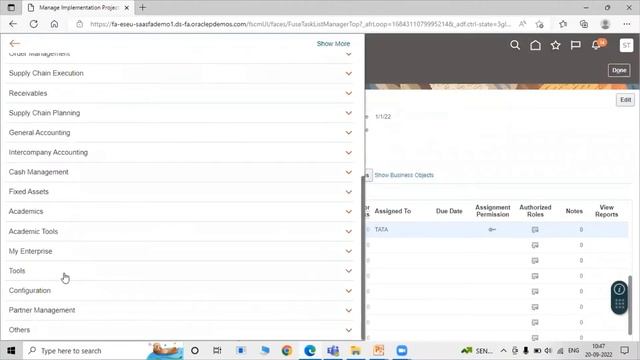640x360 pixels.
Task: Open notifications bell icon
Action: tap(596, 45)
